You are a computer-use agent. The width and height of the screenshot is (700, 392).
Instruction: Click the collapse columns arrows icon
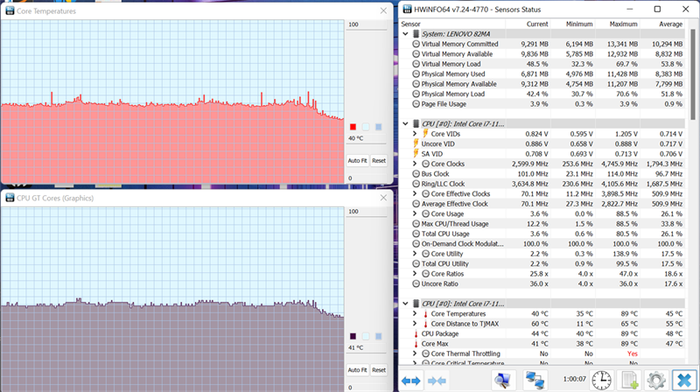437,381
